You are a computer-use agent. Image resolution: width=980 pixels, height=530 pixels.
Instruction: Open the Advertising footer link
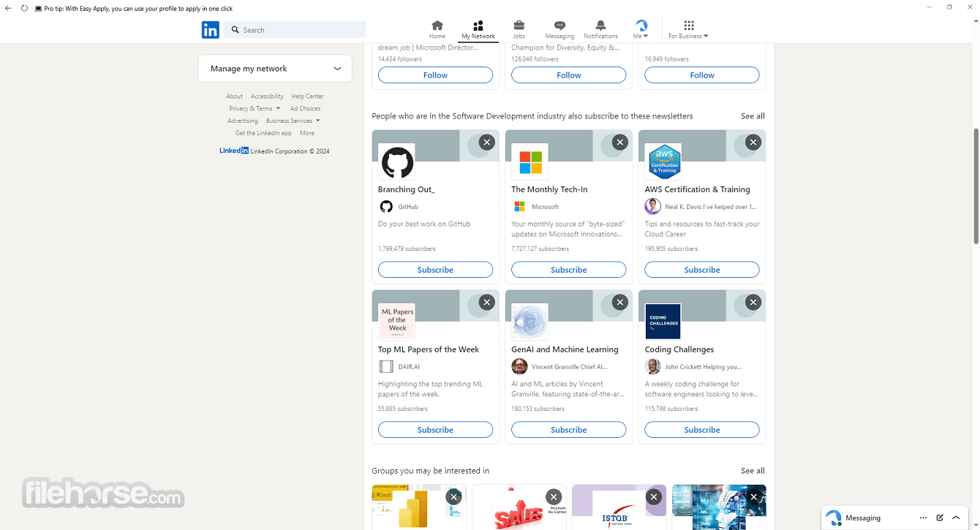(x=243, y=121)
